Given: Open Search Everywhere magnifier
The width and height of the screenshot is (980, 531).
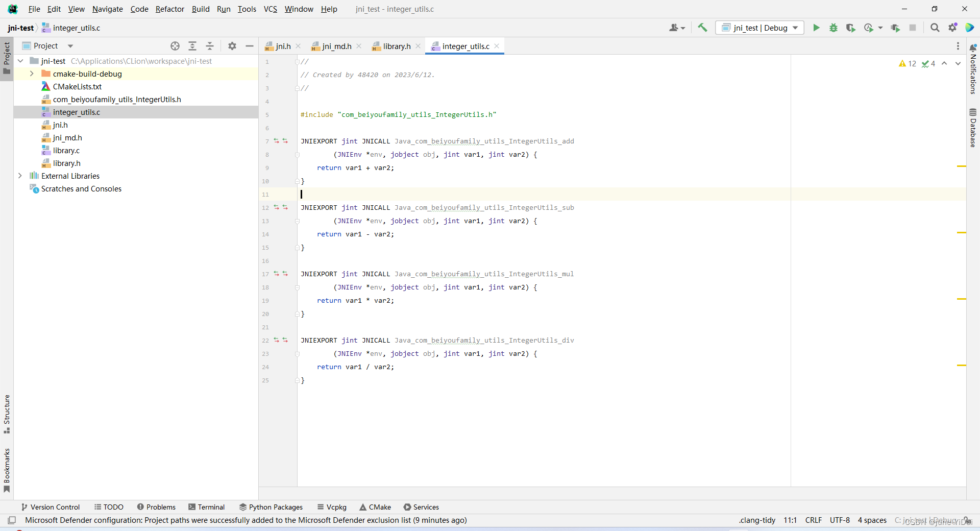Looking at the screenshot, I should coord(935,28).
